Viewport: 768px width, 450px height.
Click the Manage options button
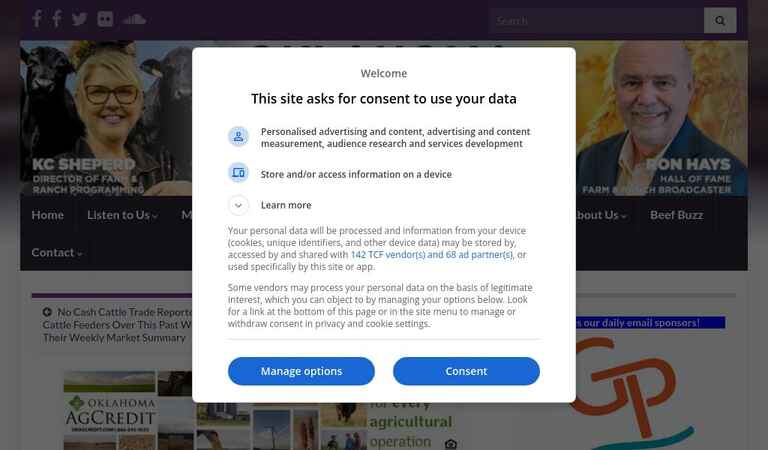tap(301, 371)
